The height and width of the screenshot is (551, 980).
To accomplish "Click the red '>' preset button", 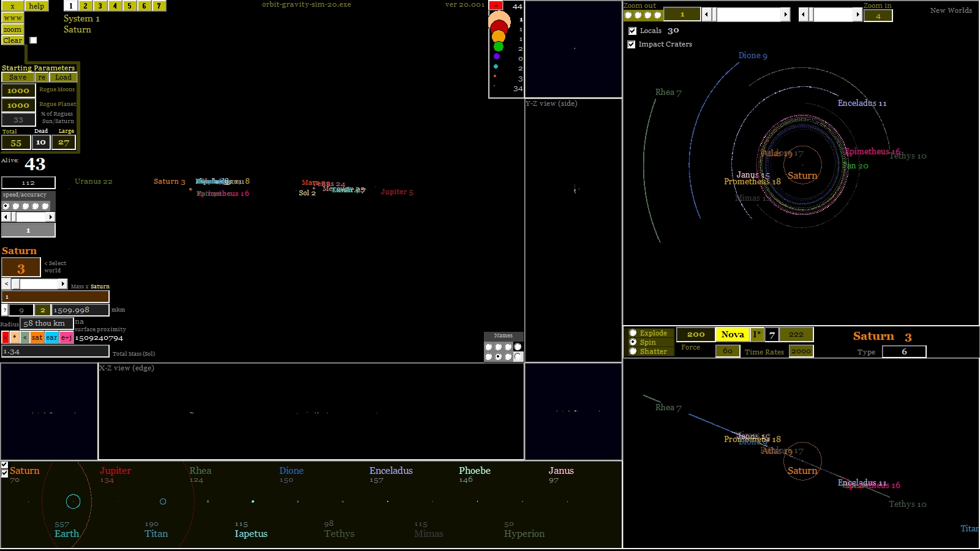I will [x=6, y=337].
